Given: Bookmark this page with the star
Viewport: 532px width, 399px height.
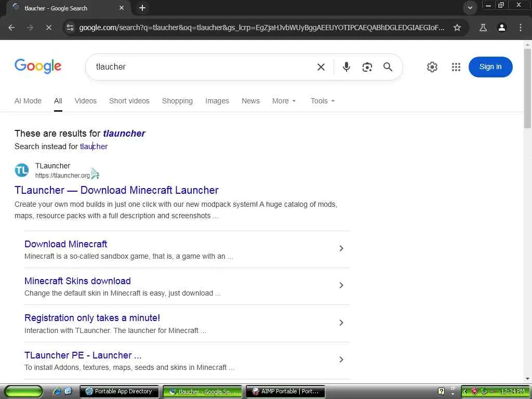Looking at the screenshot, I should [457, 28].
